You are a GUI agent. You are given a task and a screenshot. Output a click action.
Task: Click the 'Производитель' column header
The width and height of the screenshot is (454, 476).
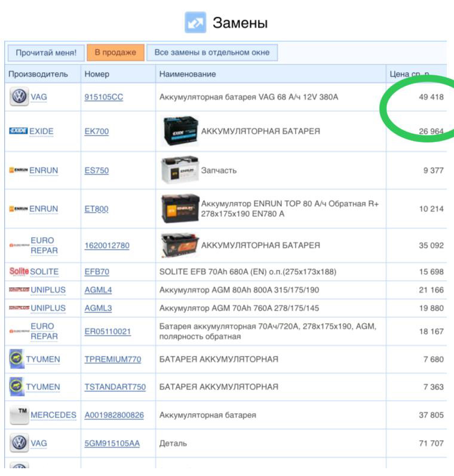coord(38,74)
